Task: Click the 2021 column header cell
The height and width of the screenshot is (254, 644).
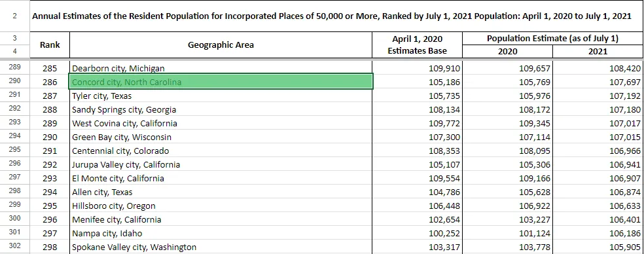Action: pos(598,52)
